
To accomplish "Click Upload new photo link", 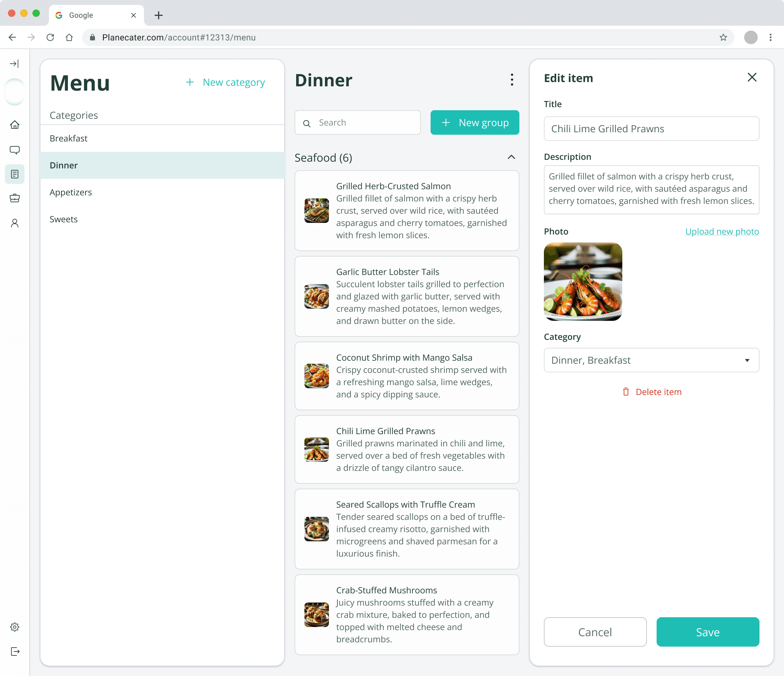I will pos(722,231).
